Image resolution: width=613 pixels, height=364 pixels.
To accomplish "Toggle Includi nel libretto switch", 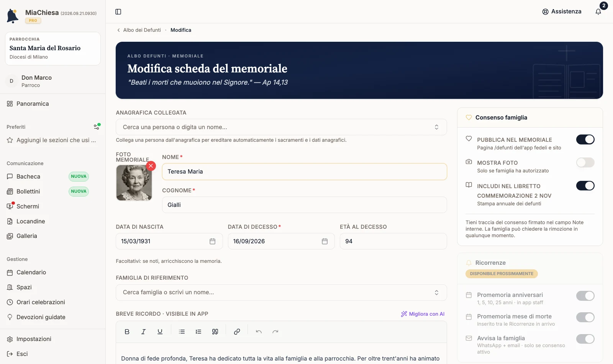I will (585, 186).
